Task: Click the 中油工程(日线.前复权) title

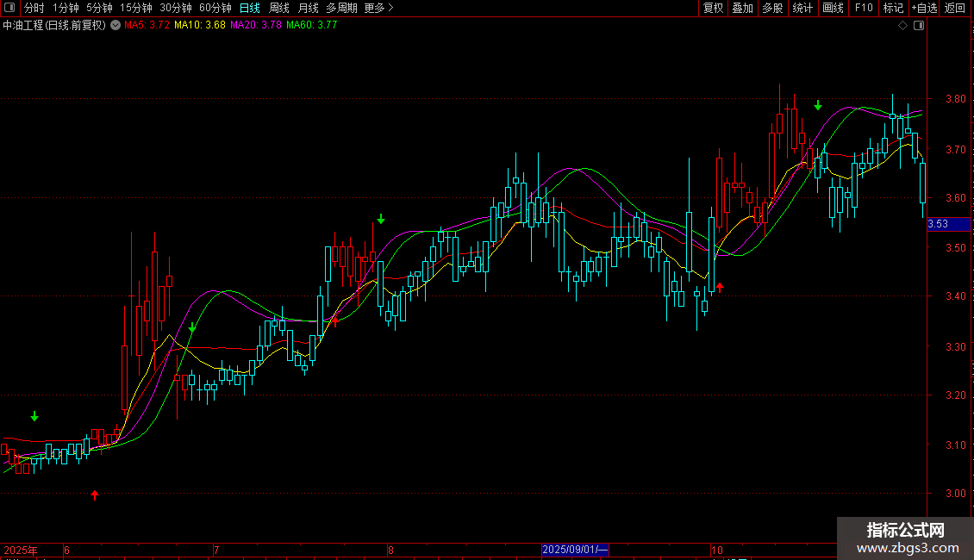Action: (x=54, y=26)
